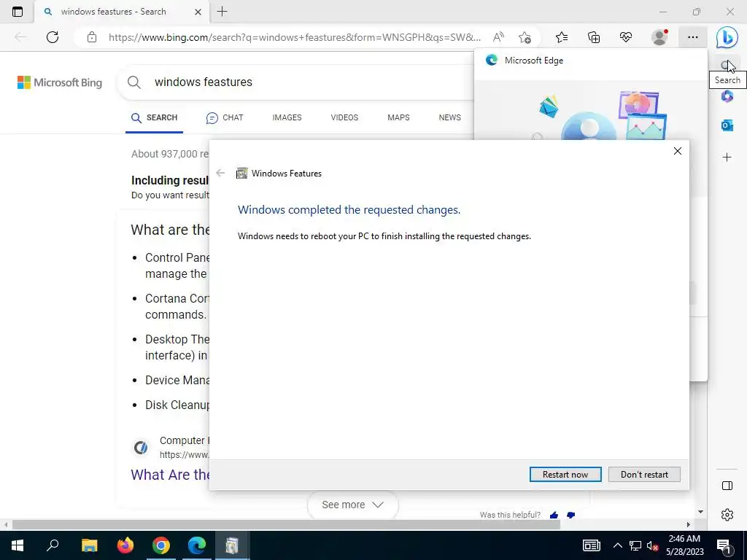Switch to MAPS tab

click(x=398, y=117)
